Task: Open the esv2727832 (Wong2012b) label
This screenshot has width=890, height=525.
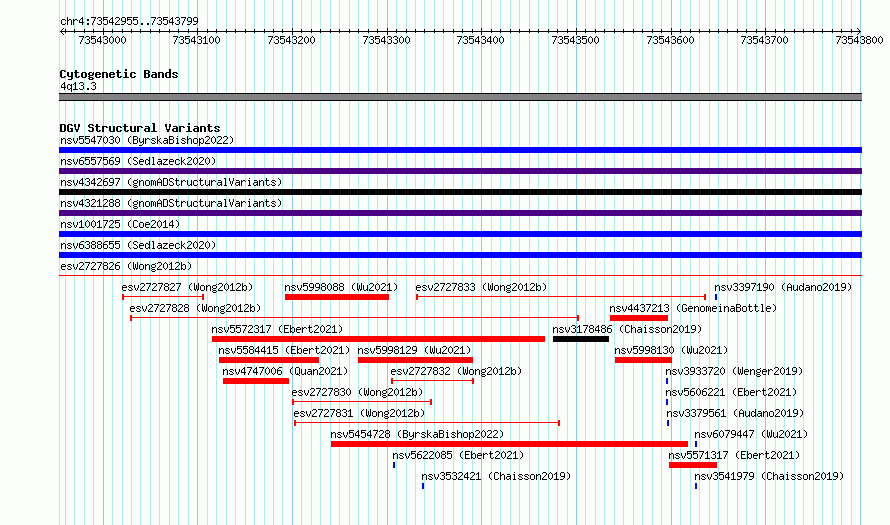Action: click(456, 371)
